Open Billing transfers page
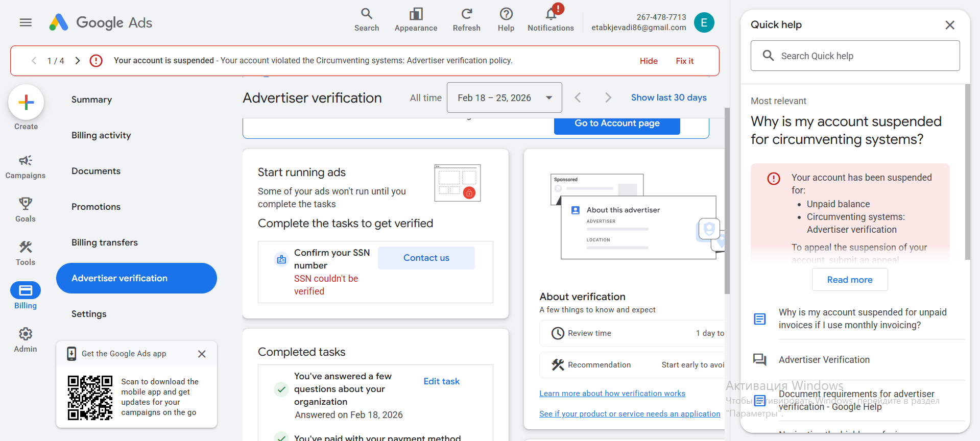Viewport: 980px width, 441px height. (x=105, y=242)
